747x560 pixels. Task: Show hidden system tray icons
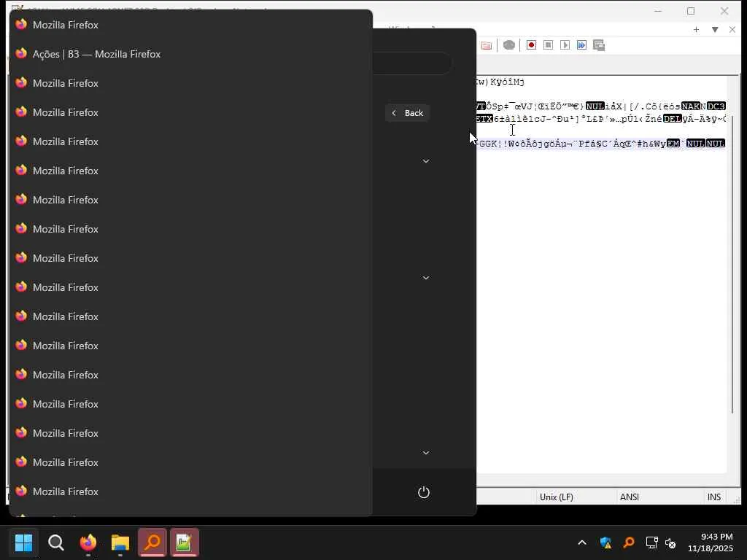tap(582, 542)
